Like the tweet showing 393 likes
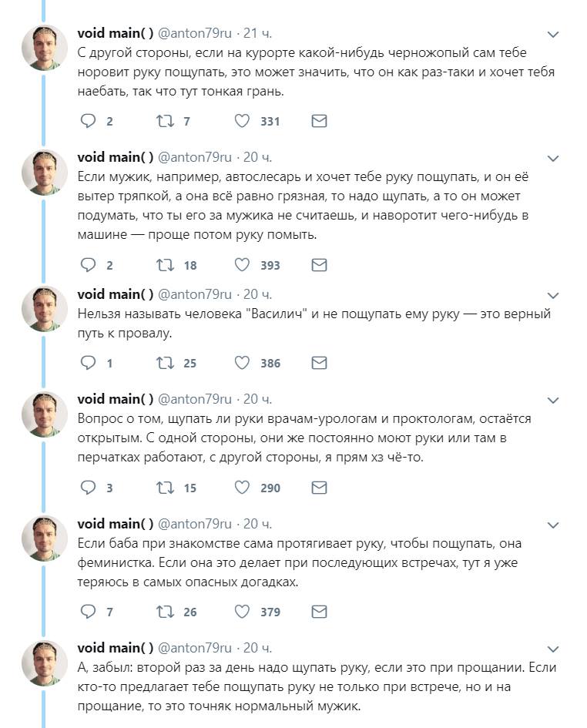 coord(241,265)
